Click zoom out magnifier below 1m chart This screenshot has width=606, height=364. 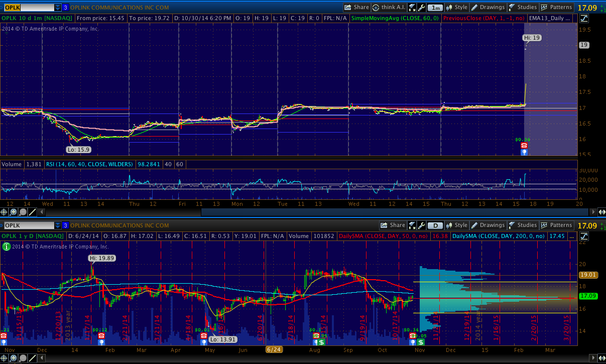tap(23, 212)
